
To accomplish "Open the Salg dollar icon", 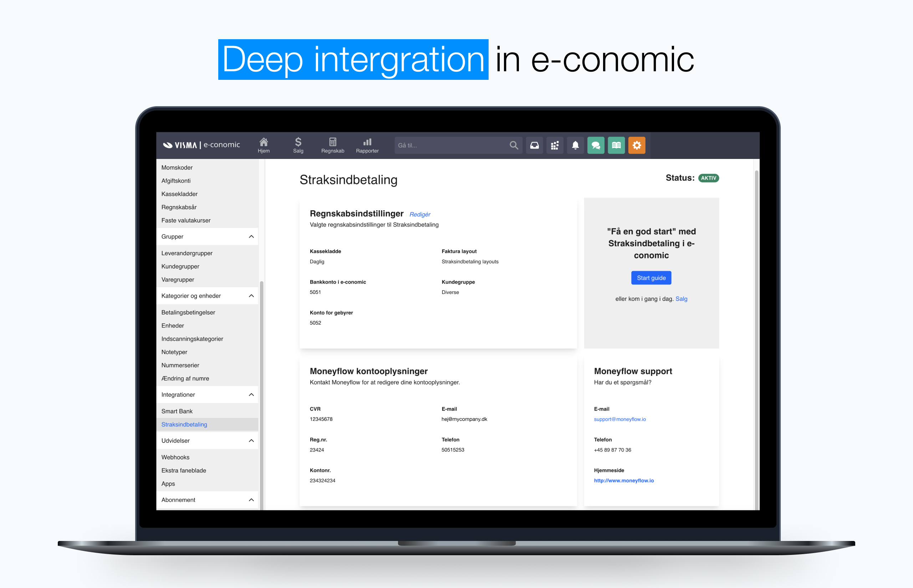I will click(298, 145).
